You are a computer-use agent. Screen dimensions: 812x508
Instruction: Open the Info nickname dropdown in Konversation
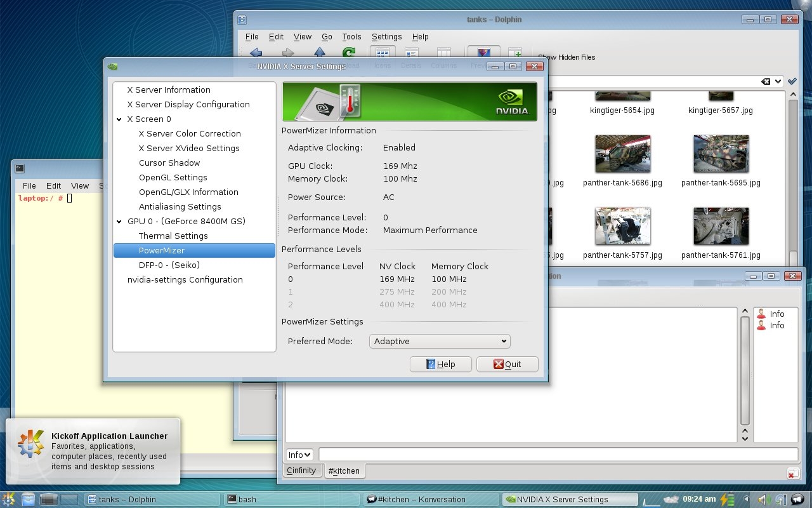click(299, 455)
